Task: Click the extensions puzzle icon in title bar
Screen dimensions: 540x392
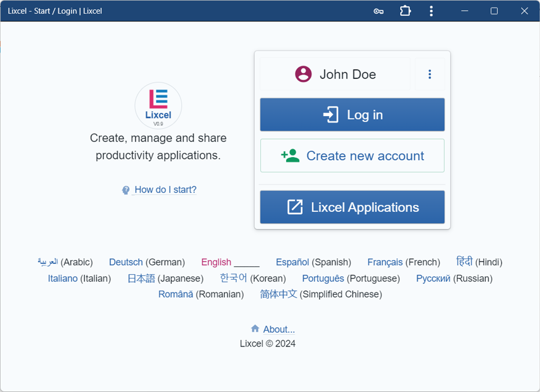Action: coord(405,10)
